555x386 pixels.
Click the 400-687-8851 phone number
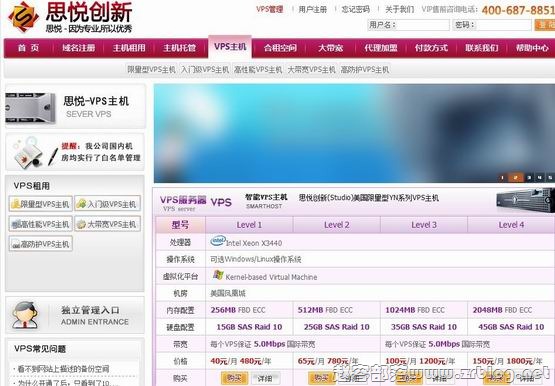518,10
